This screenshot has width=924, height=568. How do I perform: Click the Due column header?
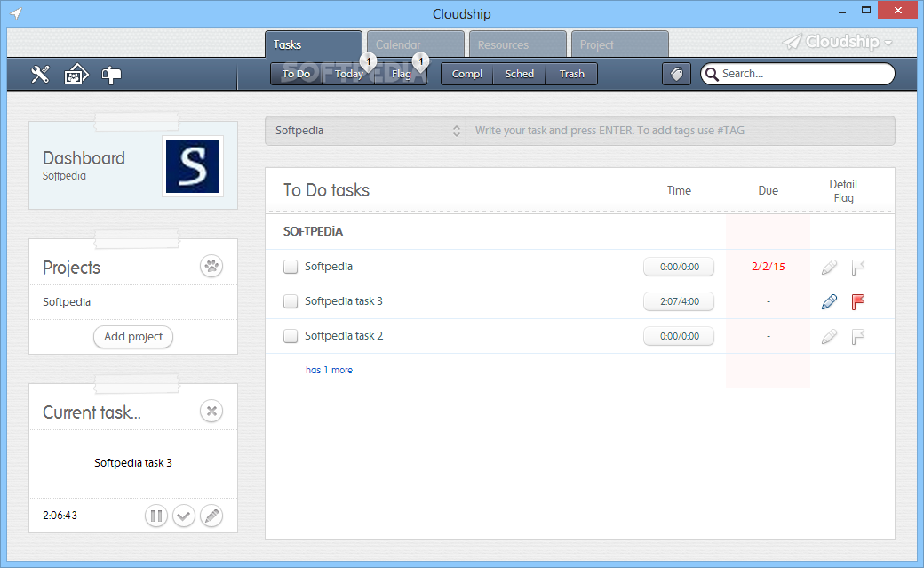[768, 190]
